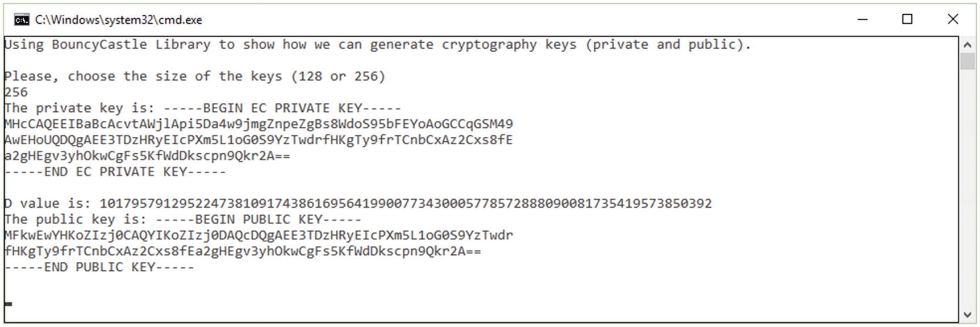
Task: Click the cmd.exe system menu icon
Action: pos(22,20)
